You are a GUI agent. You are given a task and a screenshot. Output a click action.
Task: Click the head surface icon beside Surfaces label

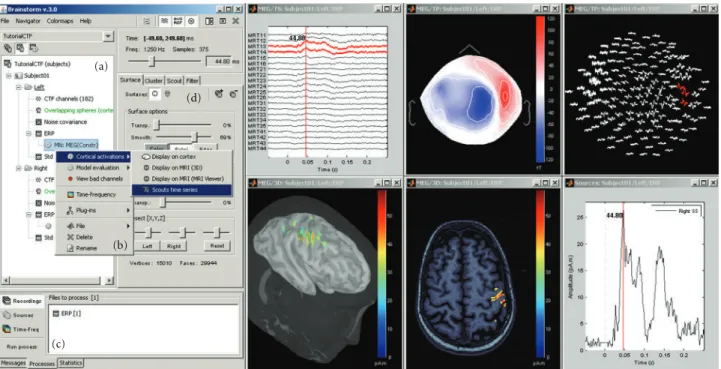pos(167,93)
